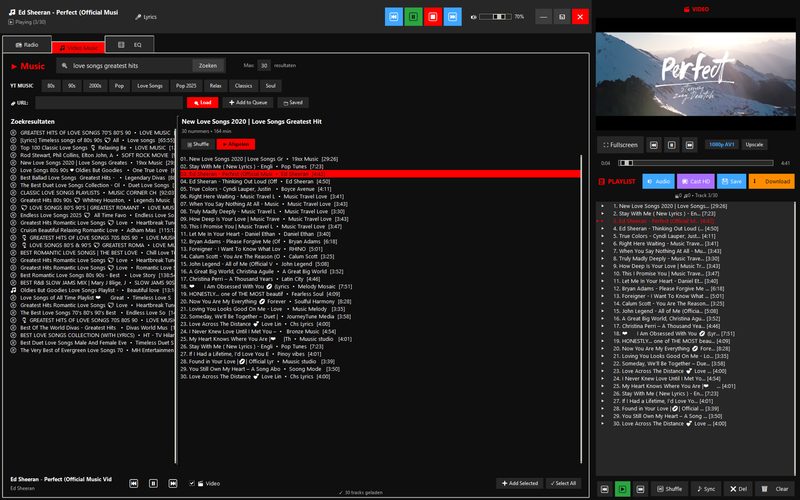Click the previous button under the video preview
This screenshot has width=800, height=500.
click(x=654, y=145)
